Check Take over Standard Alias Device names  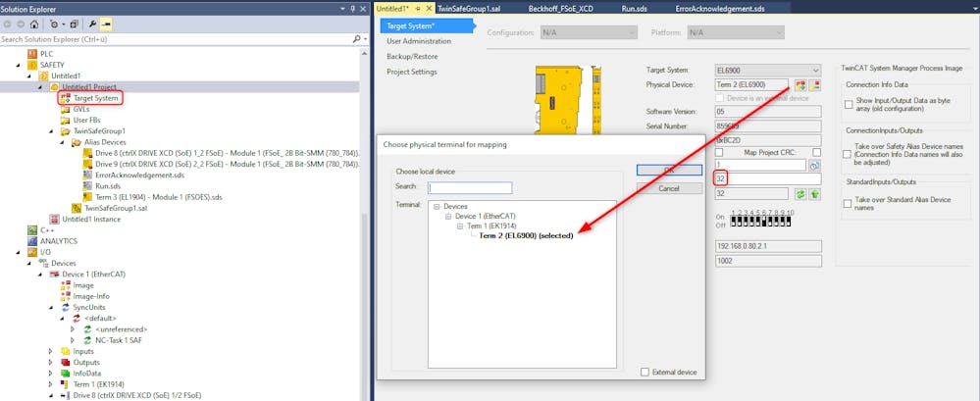point(848,204)
